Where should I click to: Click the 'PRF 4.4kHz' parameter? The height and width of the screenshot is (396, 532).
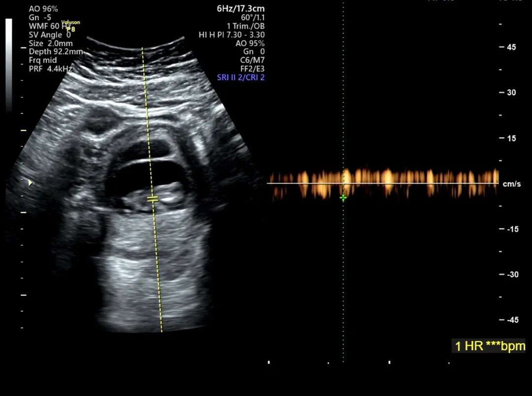(50, 69)
